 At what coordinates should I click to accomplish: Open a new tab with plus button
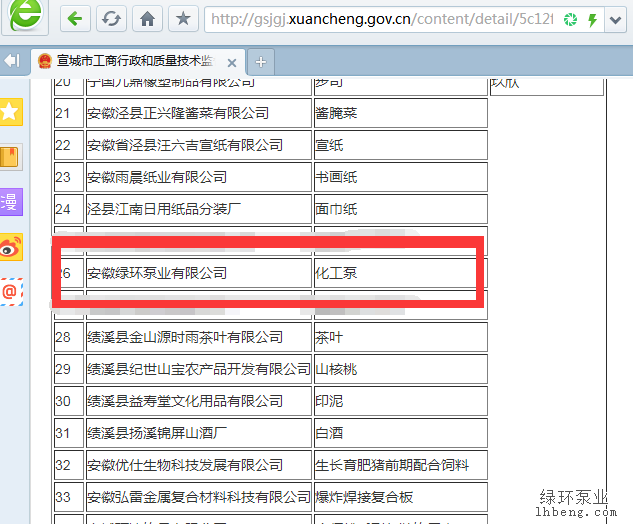point(261,62)
